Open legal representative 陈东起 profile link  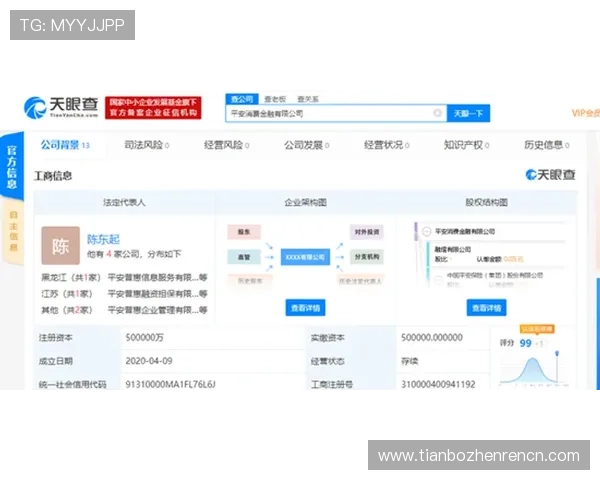click(x=103, y=239)
